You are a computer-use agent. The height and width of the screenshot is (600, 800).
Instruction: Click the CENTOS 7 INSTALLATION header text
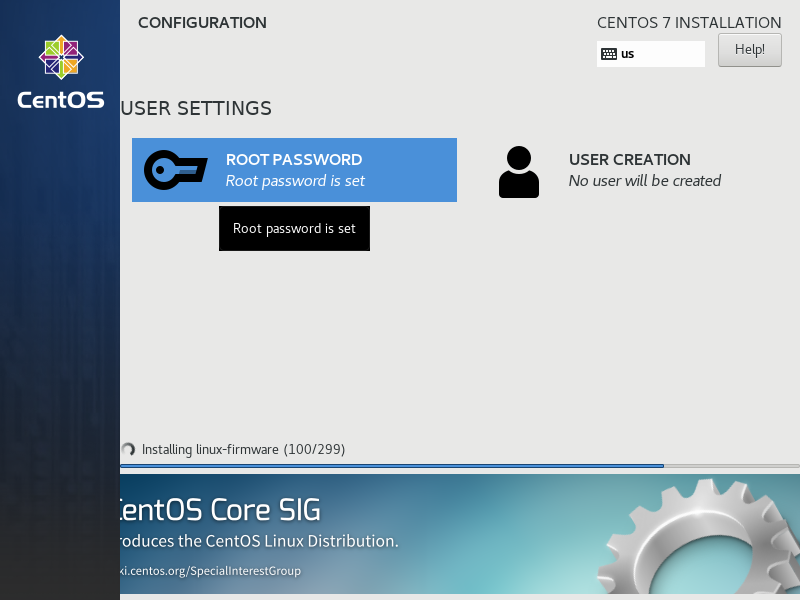click(688, 23)
